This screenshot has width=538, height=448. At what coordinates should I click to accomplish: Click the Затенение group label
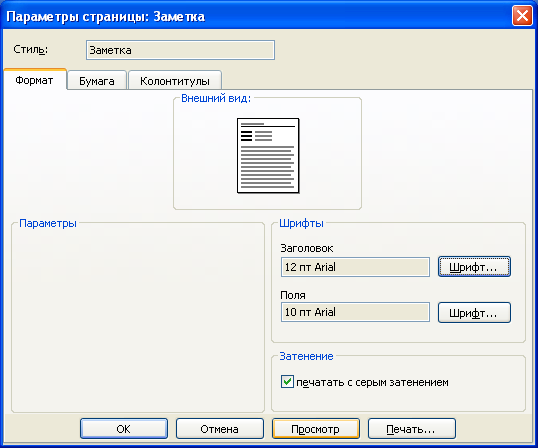tap(306, 356)
